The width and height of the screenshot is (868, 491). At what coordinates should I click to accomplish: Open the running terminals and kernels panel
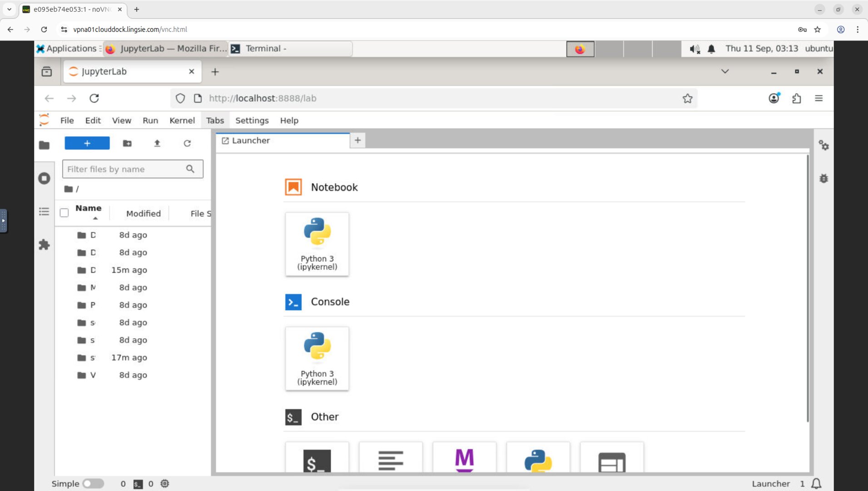[44, 178]
